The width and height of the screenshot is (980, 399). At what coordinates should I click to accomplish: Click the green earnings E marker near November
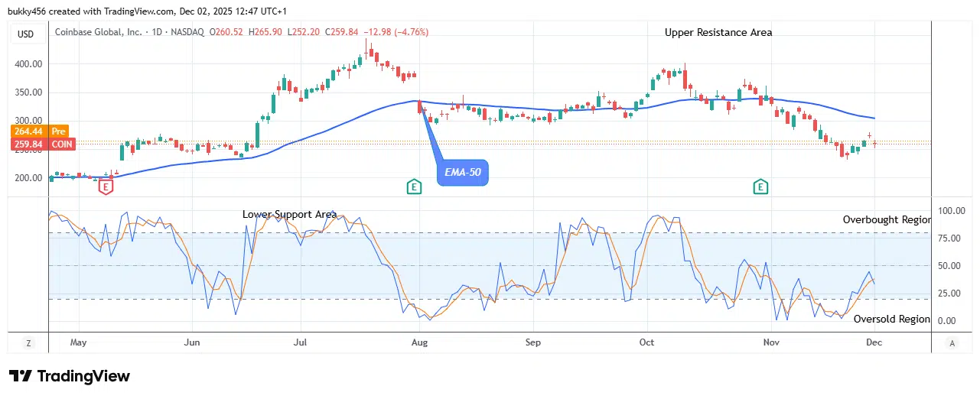760,186
